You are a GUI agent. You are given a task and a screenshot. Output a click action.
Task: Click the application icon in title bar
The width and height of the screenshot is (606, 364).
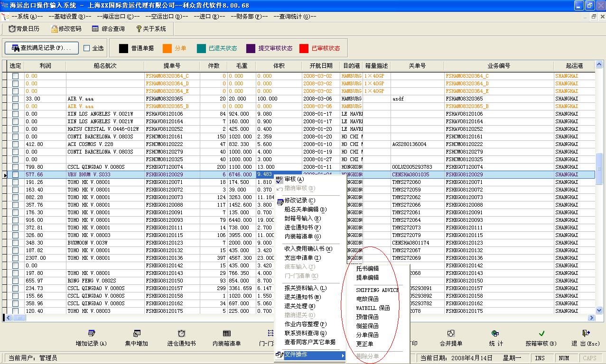(5, 5)
